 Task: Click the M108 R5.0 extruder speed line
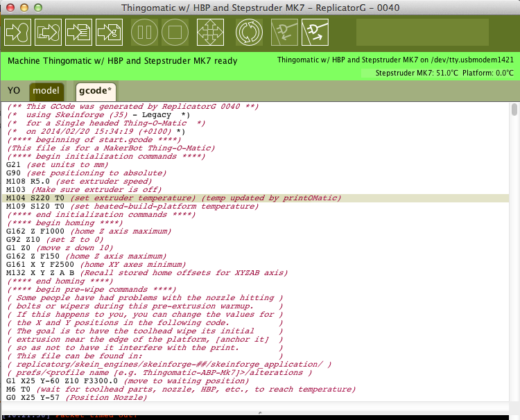point(79,182)
